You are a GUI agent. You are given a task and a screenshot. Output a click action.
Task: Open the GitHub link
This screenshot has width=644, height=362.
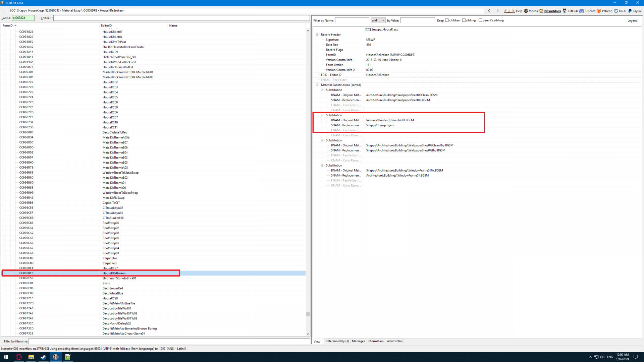click(570, 11)
